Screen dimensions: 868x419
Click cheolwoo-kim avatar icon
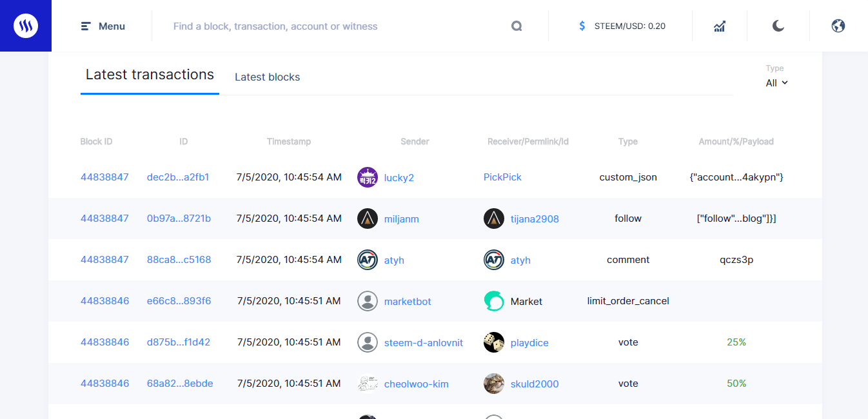tap(368, 384)
